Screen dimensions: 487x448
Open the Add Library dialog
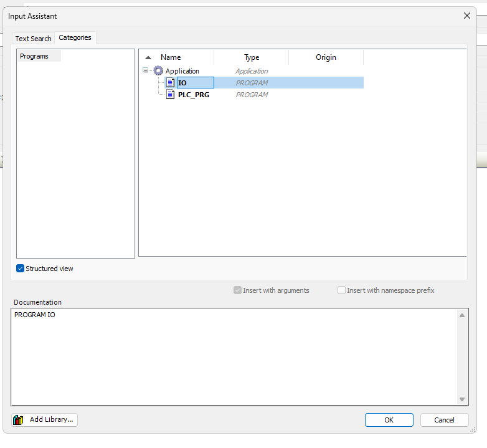tap(44, 420)
